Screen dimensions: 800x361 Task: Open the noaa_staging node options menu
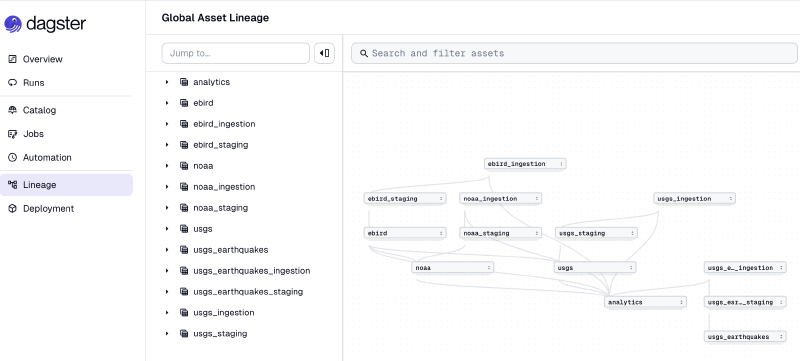click(536, 233)
